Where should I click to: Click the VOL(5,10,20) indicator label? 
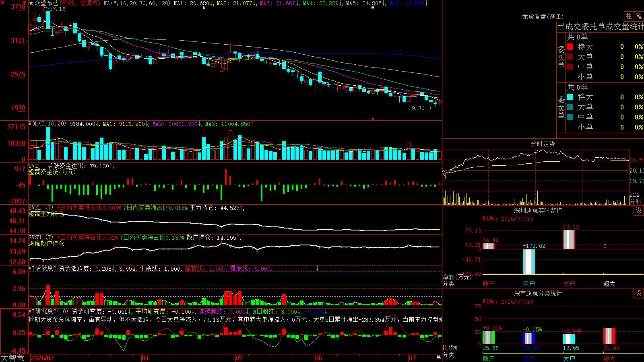click(x=47, y=124)
